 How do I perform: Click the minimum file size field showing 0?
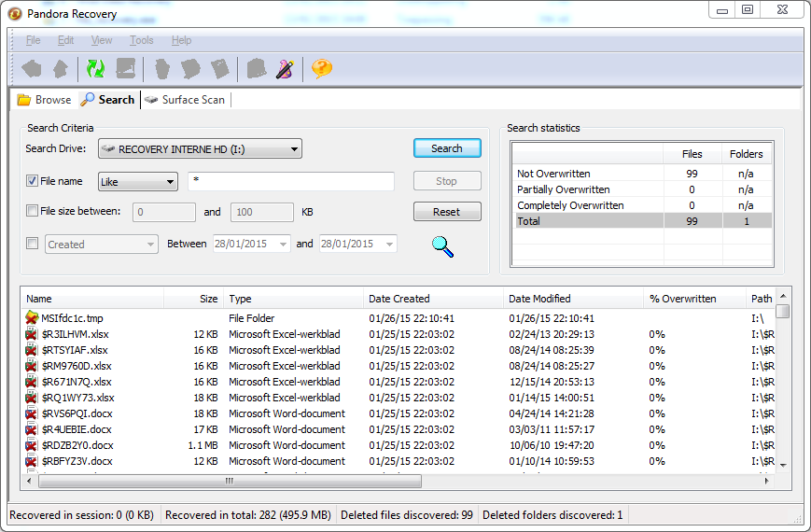click(x=164, y=212)
